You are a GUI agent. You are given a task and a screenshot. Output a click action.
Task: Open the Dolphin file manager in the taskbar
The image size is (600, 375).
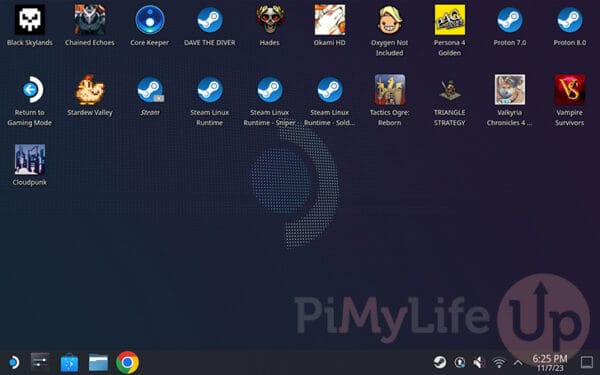point(98,362)
